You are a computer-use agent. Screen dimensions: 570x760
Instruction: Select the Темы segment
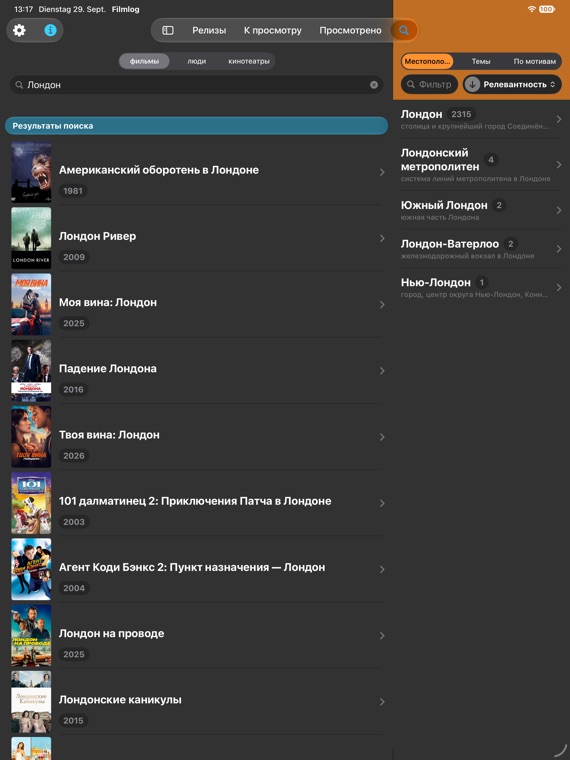click(481, 62)
